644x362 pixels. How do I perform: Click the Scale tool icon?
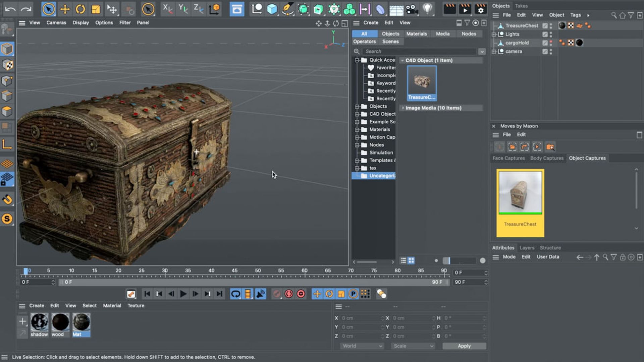[96, 9]
